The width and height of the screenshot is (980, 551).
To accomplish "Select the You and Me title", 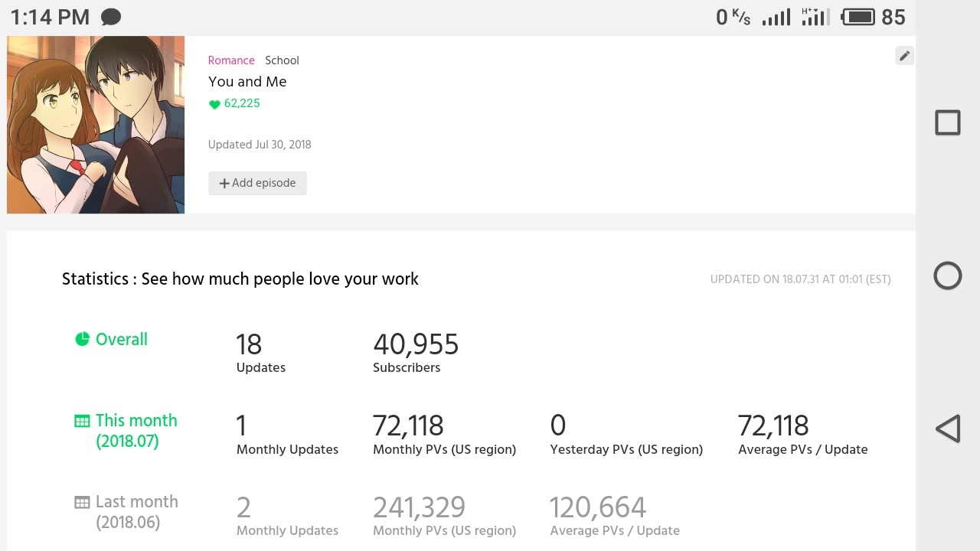I will tap(247, 82).
